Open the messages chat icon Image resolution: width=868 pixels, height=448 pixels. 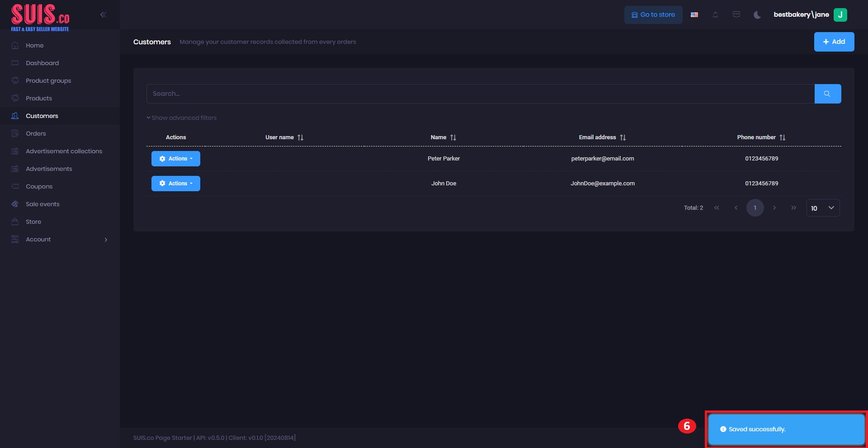tap(736, 14)
